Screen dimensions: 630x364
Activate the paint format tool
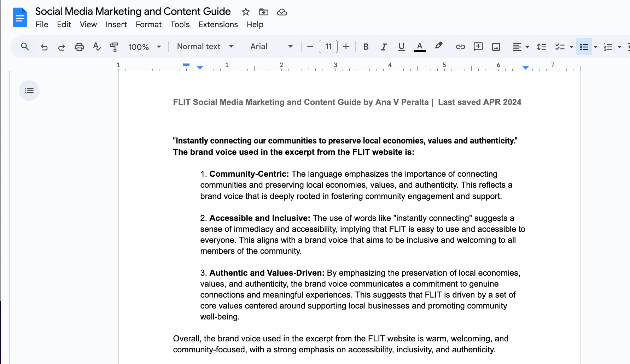(x=114, y=47)
